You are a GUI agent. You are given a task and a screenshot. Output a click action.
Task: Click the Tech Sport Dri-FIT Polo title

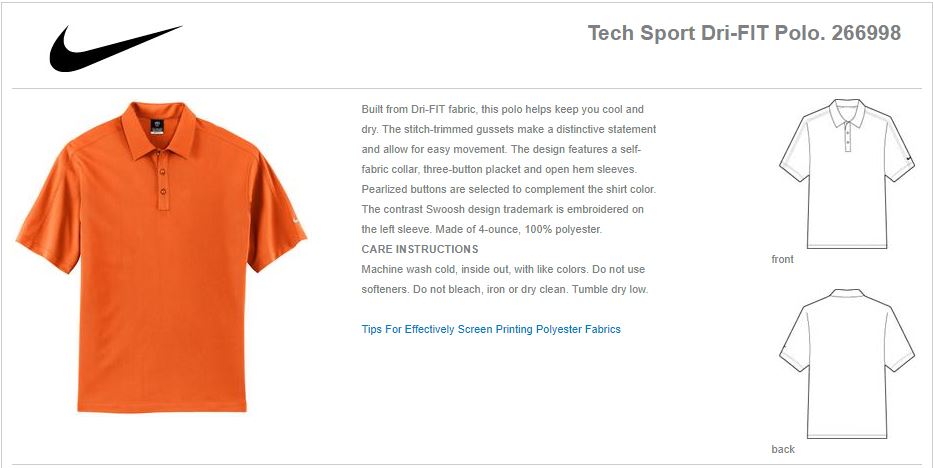(x=744, y=33)
